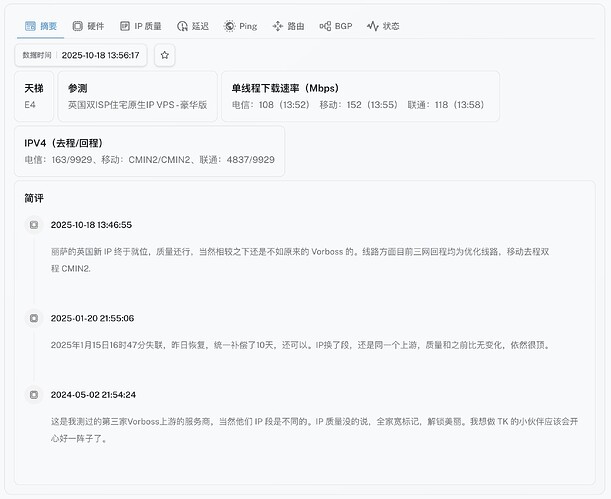Viewport: 611px width, 499px height.
Task: Switch to the IP 质量 tab
Action: point(141,26)
